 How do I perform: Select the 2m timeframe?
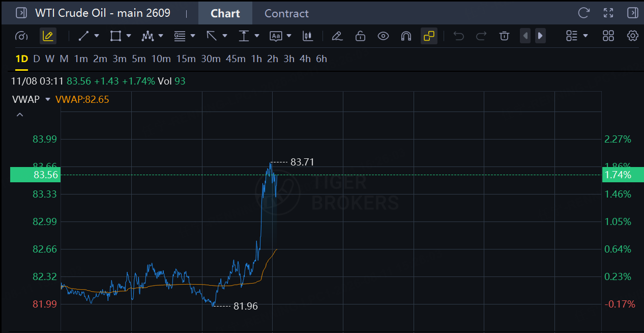coord(100,59)
